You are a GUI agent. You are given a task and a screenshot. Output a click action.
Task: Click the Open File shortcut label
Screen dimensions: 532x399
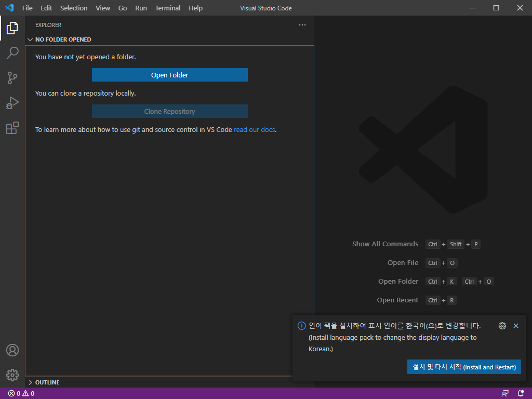coord(403,262)
